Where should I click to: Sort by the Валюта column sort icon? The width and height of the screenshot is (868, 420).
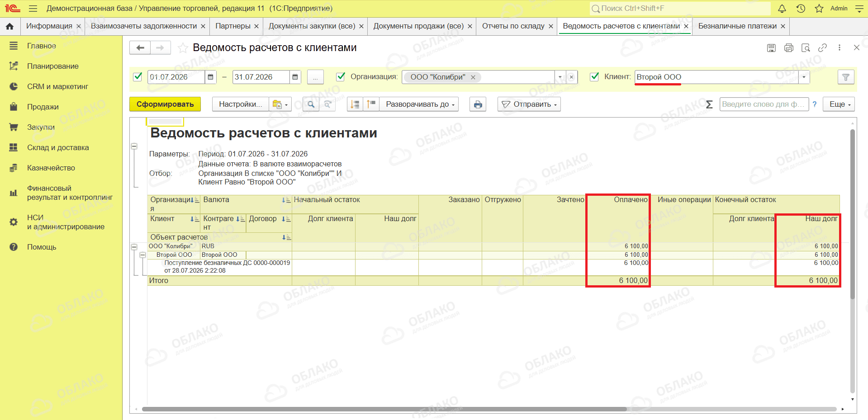[x=286, y=200]
